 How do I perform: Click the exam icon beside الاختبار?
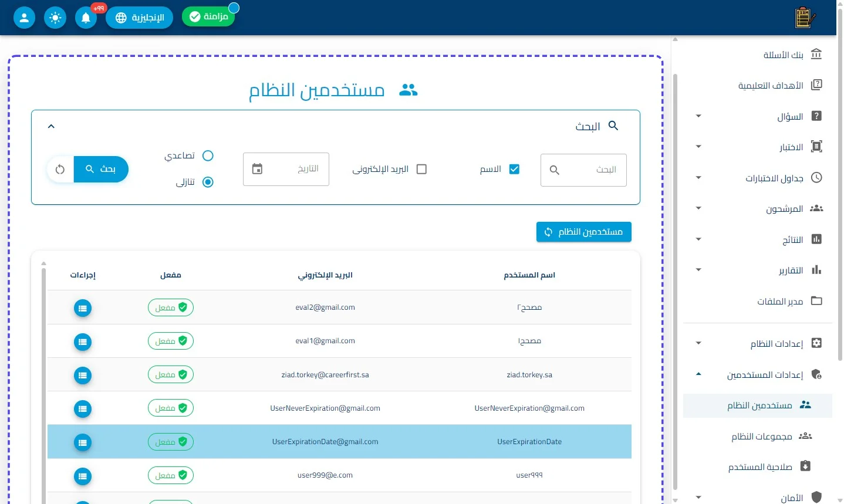816,147
